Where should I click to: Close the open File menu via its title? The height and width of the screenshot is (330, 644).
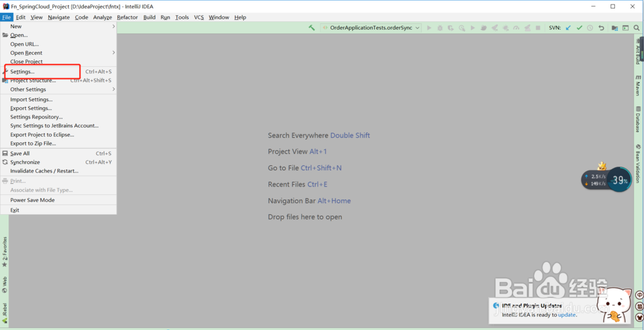(6, 17)
